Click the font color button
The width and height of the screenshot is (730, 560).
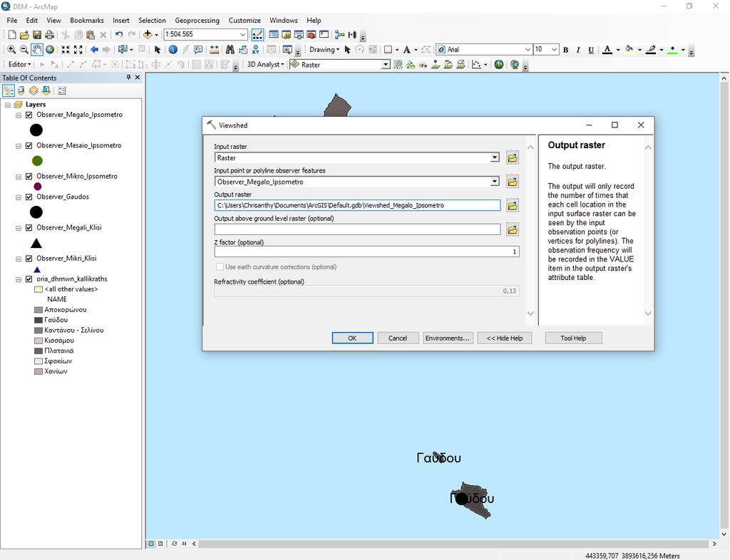pyautogui.click(x=607, y=50)
